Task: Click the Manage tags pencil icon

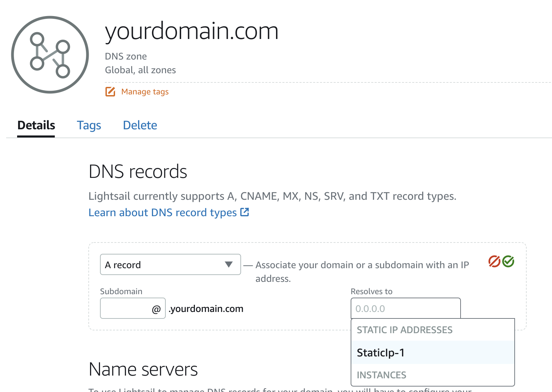Action: coord(110,92)
